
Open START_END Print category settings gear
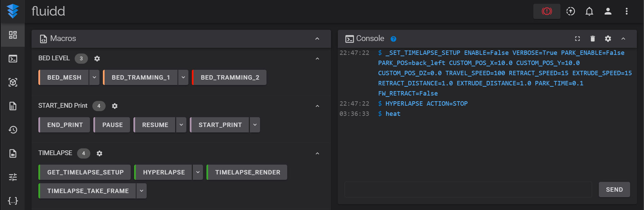tap(115, 106)
